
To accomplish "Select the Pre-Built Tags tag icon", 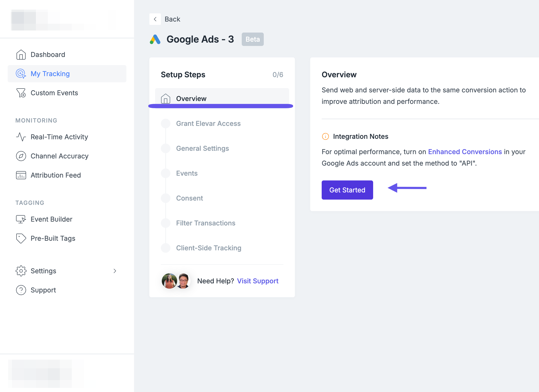I will click(21, 238).
